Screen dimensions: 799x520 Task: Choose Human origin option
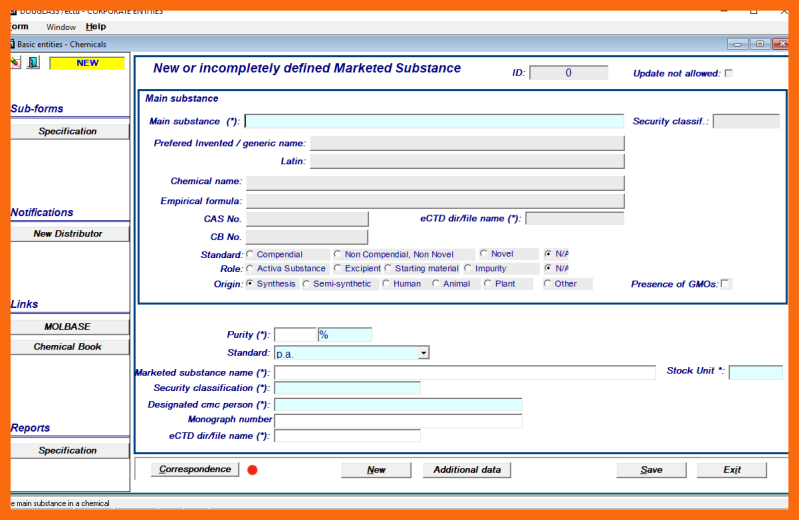pyautogui.click(x=386, y=283)
